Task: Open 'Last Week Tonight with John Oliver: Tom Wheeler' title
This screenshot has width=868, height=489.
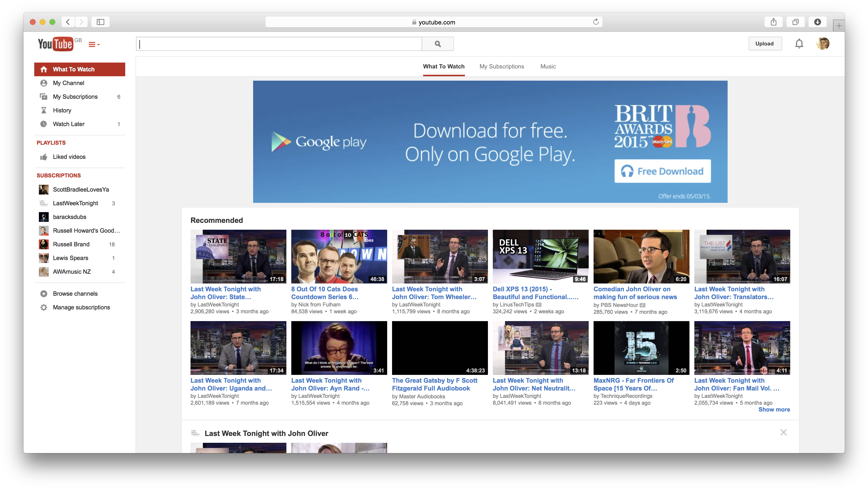Action: tap(434, 293)
